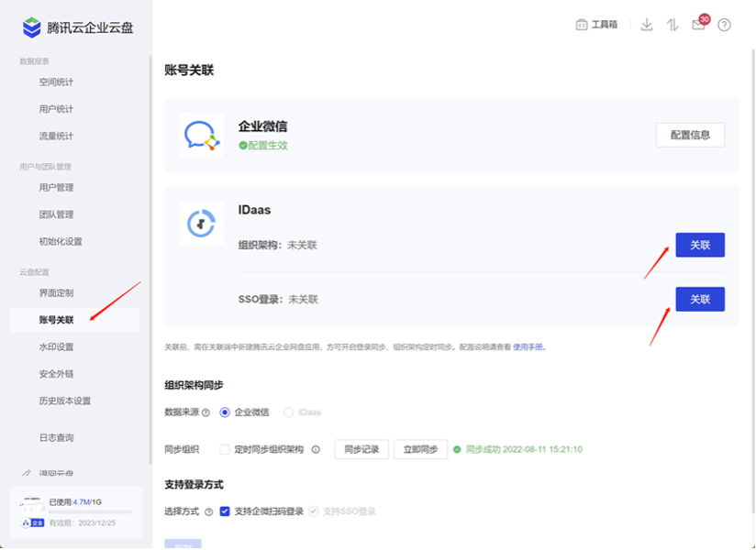
Task: Click the sidebar vertical scrollbar
Action: [x=150, y=260]
